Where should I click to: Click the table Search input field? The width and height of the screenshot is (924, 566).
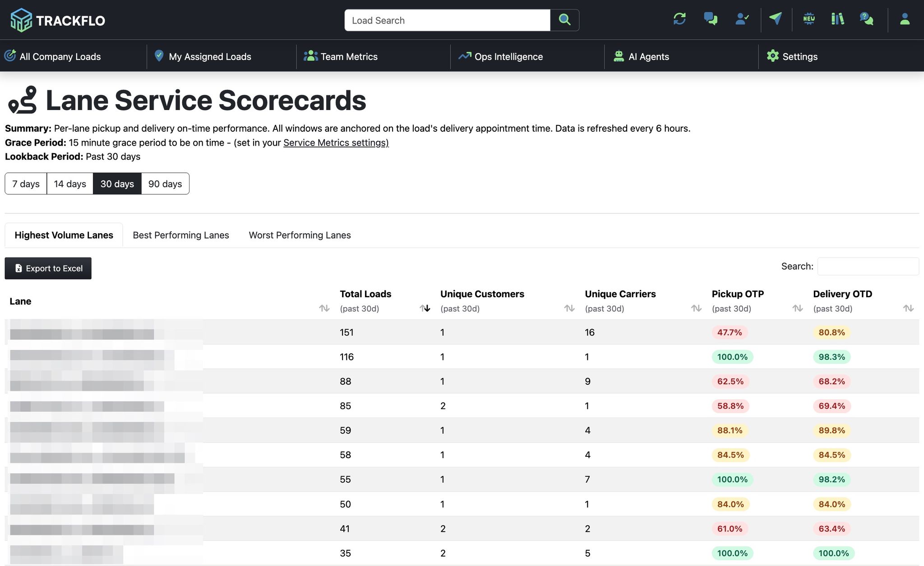coord(868,267)
